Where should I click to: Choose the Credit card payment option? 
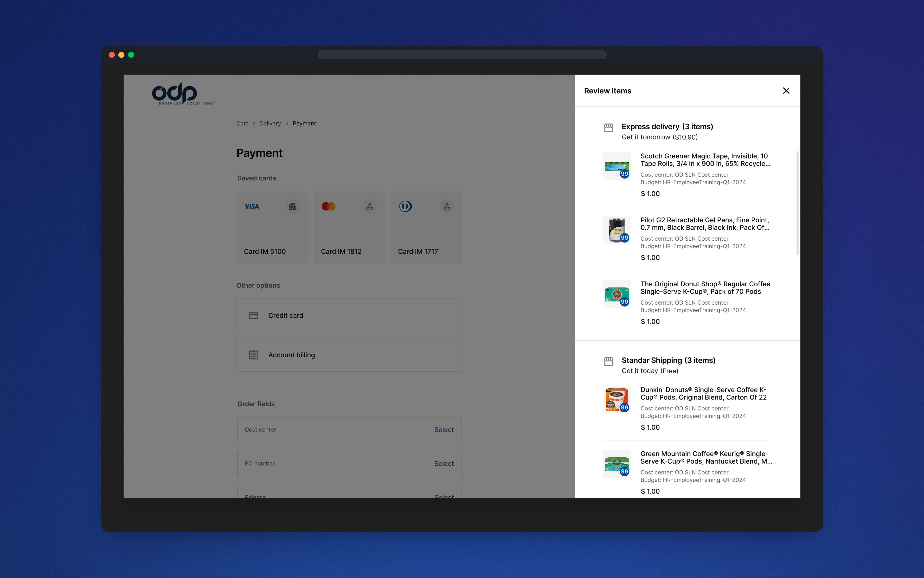[x=349, y=315]
